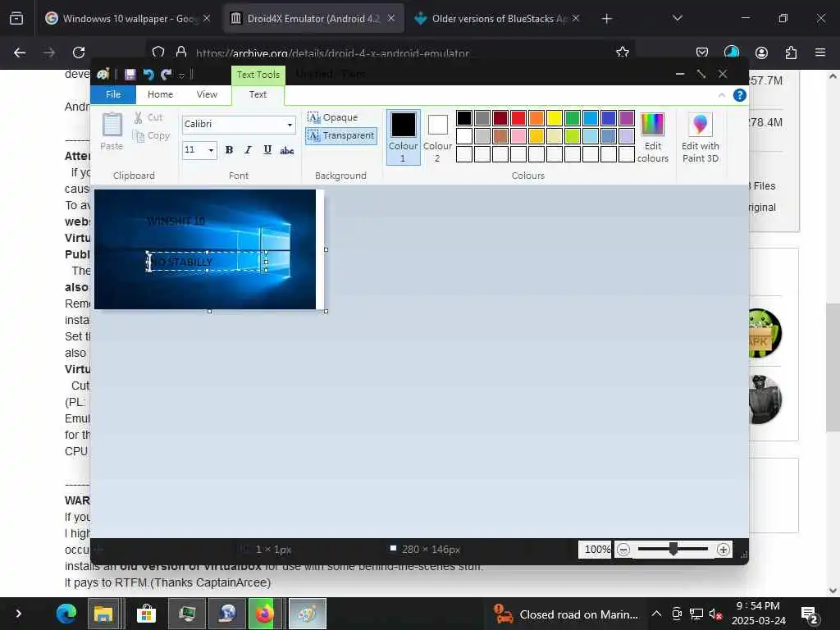This screenshot has width=840, height=630.
Task: Select the Colour 1 foreground button
Action: [404, 137]
